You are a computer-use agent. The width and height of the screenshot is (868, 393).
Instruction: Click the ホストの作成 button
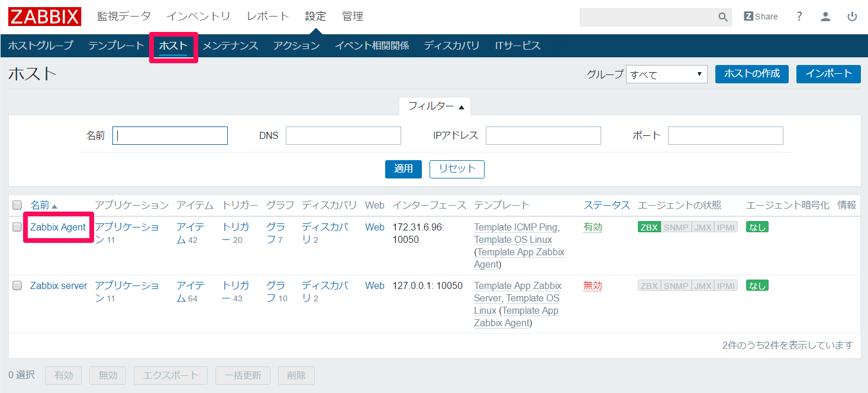[752, 74]
